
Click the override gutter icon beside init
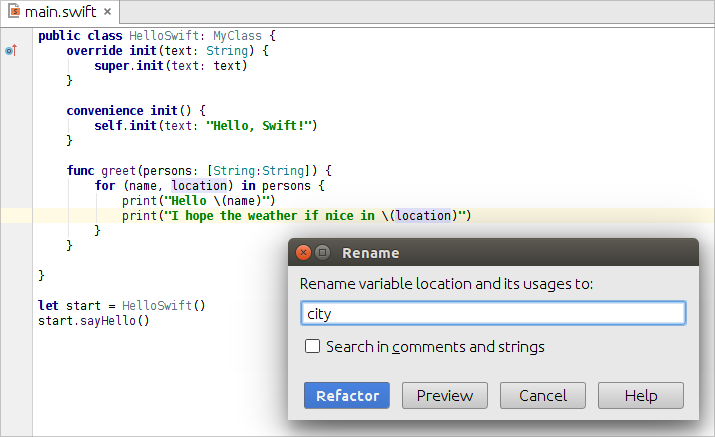click(x=11, y=50)
